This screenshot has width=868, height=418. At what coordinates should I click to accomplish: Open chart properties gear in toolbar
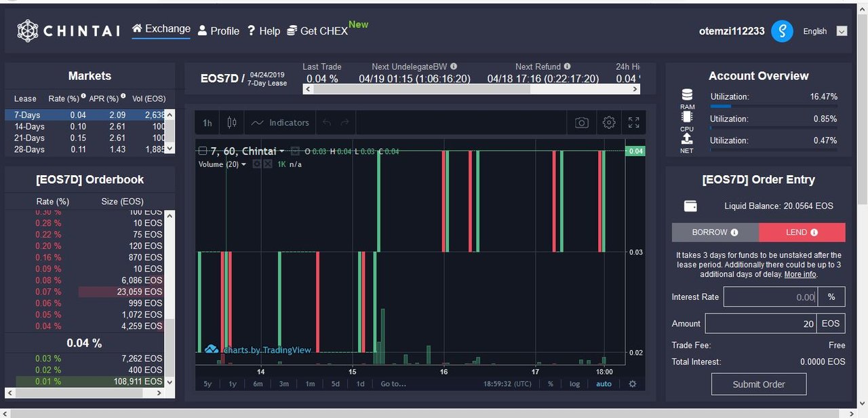click(609, 123)
